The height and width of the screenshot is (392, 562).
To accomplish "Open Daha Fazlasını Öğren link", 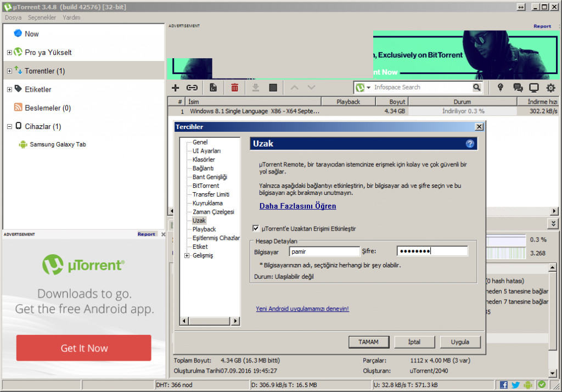I will 297,206.
